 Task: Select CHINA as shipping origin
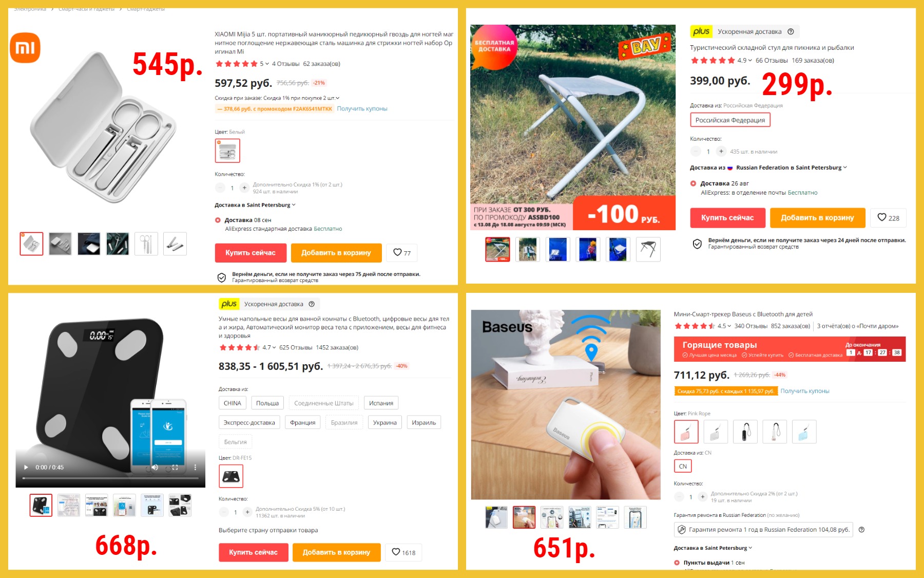(233, 403)
